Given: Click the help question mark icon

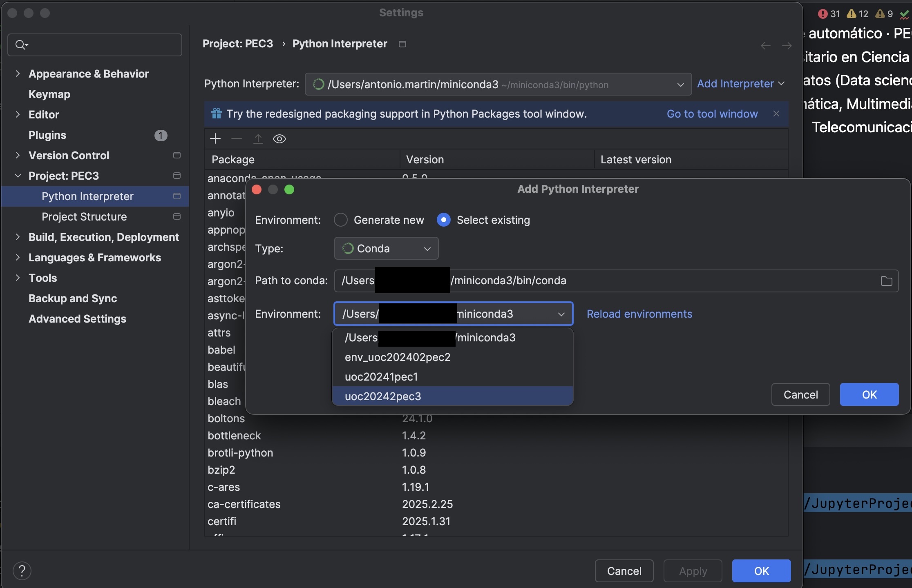Looking at the screenshot, I should coord(22,570).
